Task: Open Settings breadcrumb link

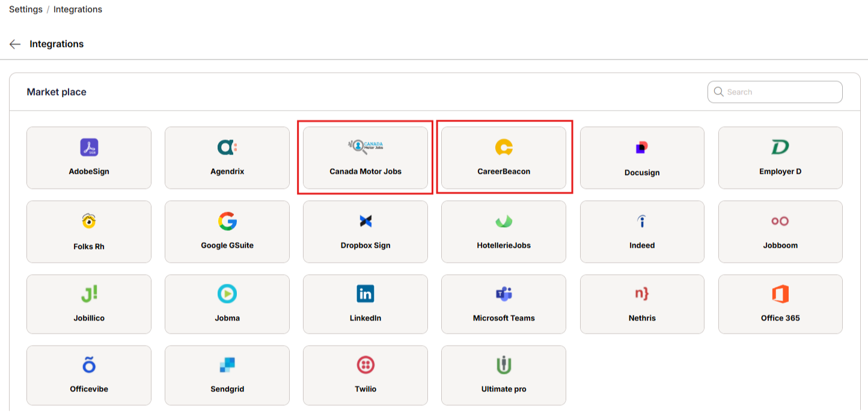Action: 26,10
